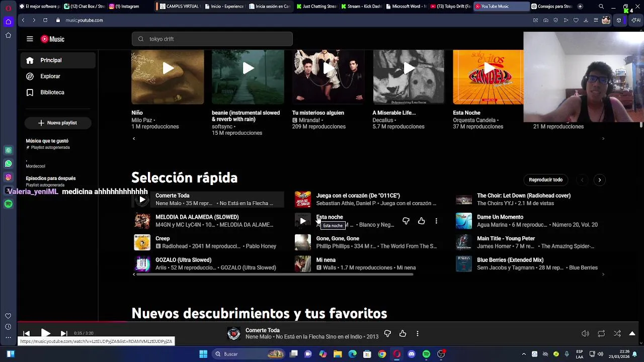The height and width of the screenshot is (362, 644).
Task: Dislike Comerte Toda in the player bar
Action: pyautogui.click(x=387, y=333)
